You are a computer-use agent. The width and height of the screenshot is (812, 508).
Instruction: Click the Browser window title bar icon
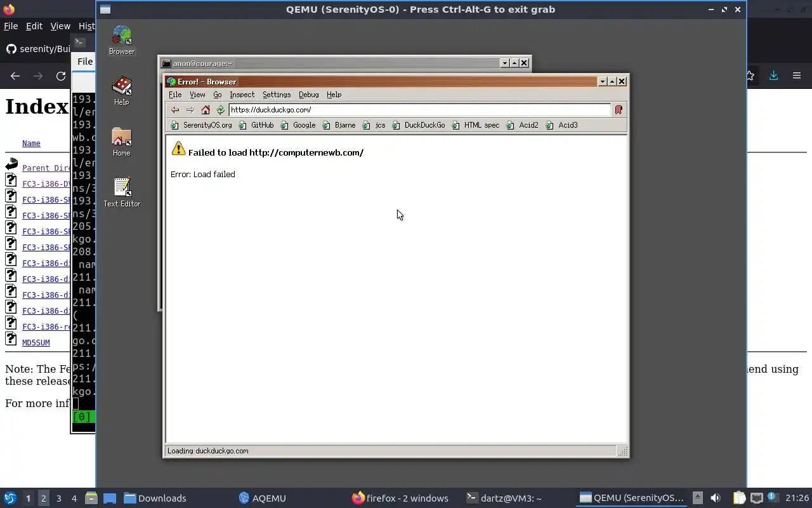[171, 82]
